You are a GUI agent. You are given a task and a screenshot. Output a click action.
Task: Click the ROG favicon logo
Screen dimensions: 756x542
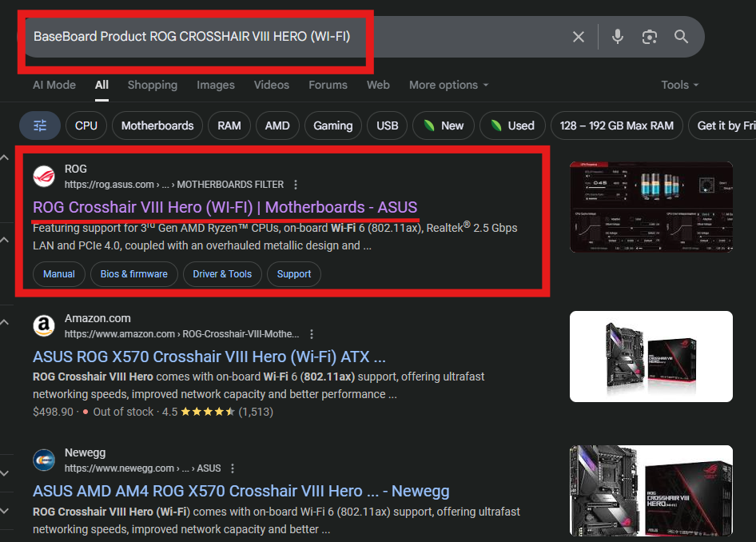(x=44, y=176)
